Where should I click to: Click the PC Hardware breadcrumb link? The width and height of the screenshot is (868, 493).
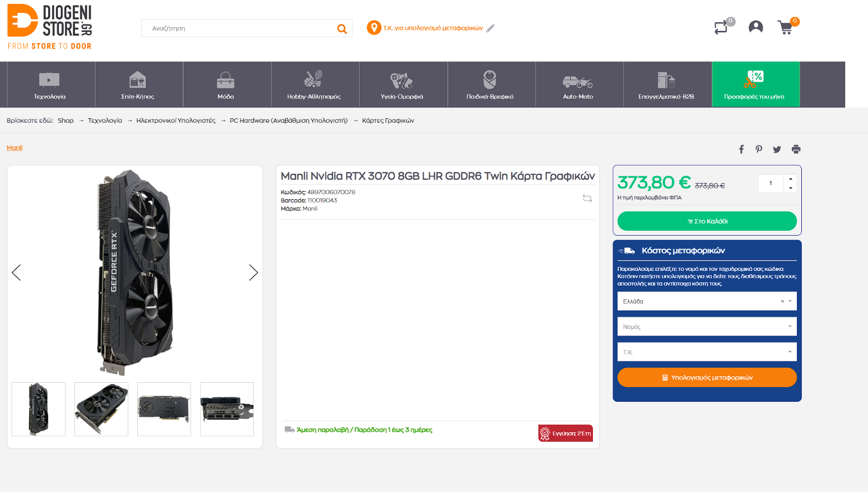(x=289, y=121)
